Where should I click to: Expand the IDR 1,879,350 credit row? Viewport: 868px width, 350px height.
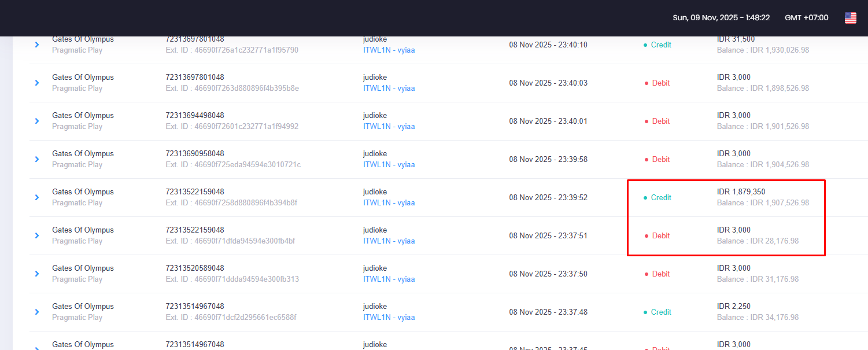[37, 197]
